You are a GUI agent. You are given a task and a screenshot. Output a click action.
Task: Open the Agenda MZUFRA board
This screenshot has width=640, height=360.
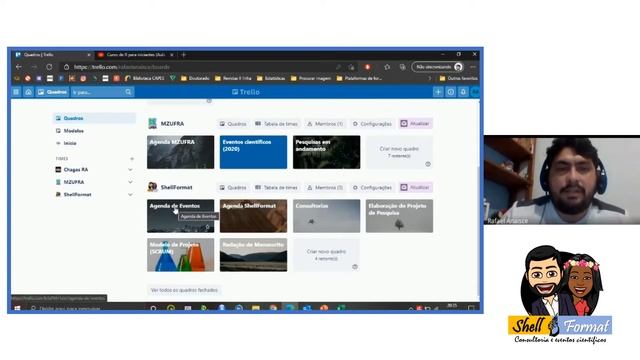coord(180,152)
